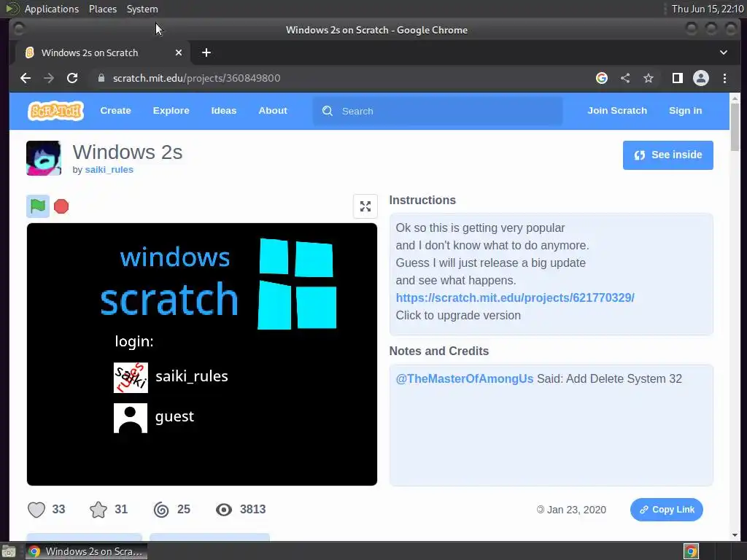Open Chrome profile account icon
The width and height of the screenshot is (747, 560).
[701, 78]
